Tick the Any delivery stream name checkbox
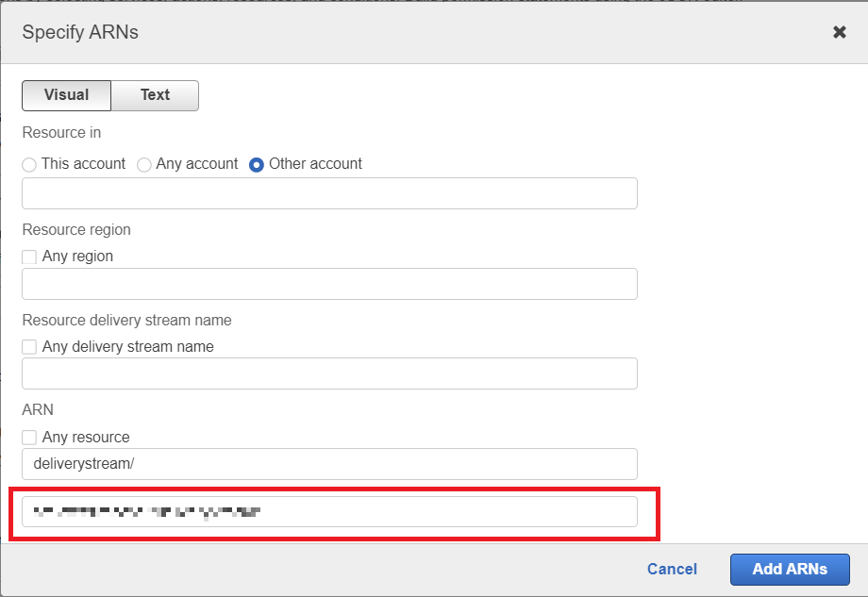868x597 pixels. 30,347
